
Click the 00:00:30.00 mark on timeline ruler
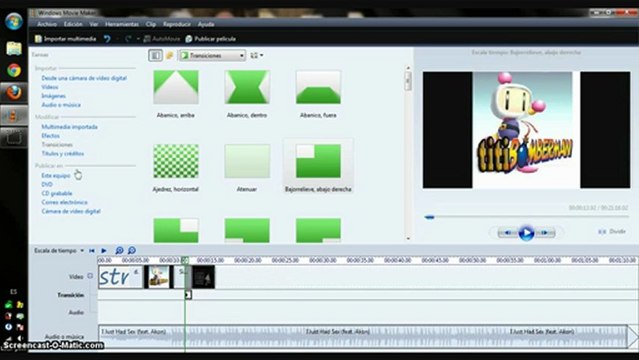pos(322,260)
